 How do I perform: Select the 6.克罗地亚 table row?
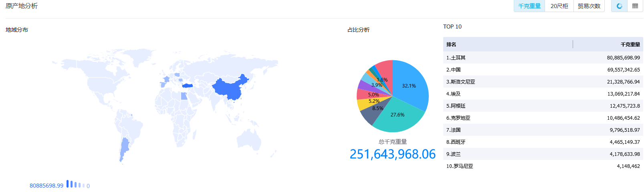(543, 118)
